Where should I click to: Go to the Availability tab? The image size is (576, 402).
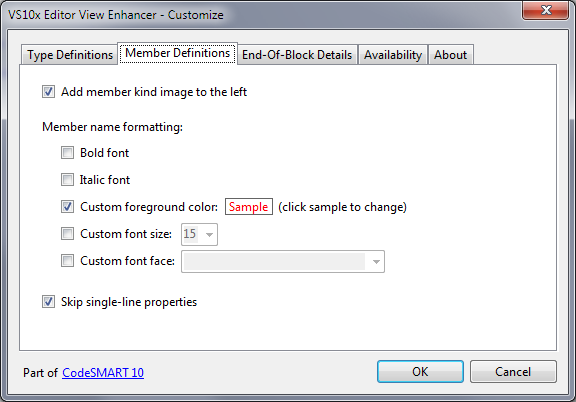coord(393,55)
